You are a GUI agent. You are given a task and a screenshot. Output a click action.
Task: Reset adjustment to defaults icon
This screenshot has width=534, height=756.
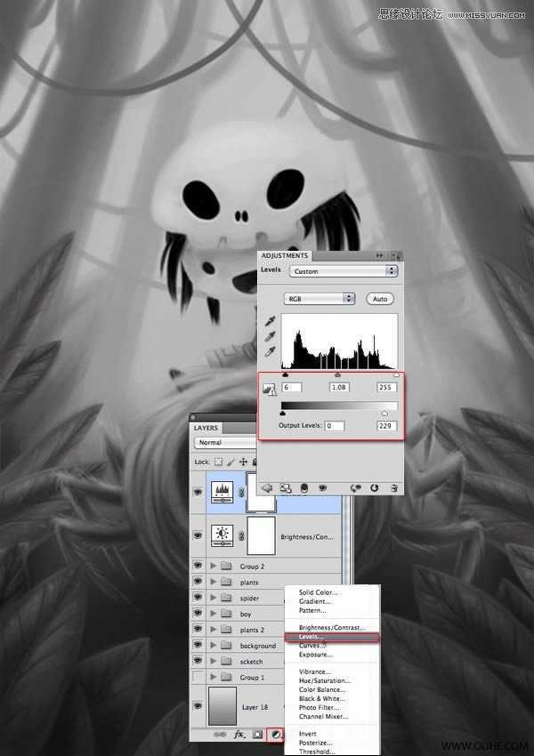click(x=375, y=488)
